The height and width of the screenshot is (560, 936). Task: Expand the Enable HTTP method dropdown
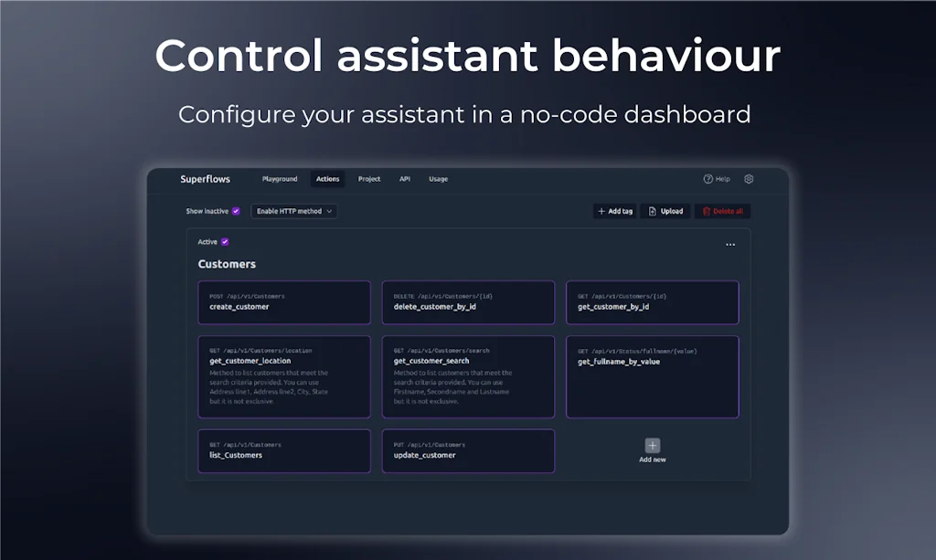pyautogui.click(x=294, y=211)
